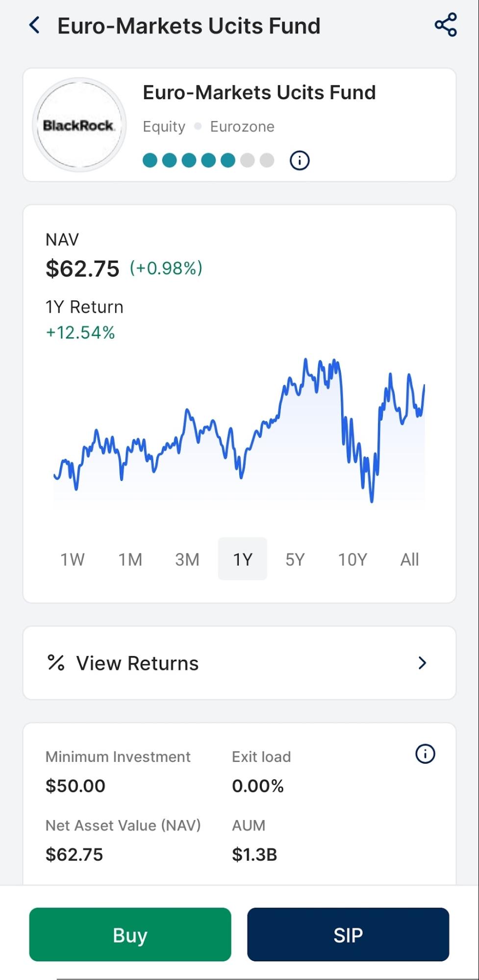Tap the Euro-Markets Ucits Fund card title

(259, 92)
